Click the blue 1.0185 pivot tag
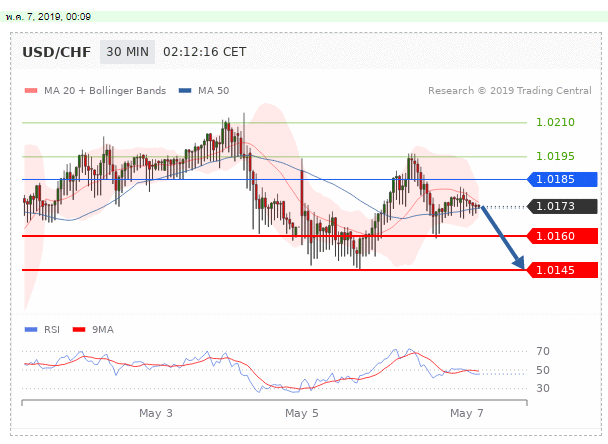 [563, 180]
